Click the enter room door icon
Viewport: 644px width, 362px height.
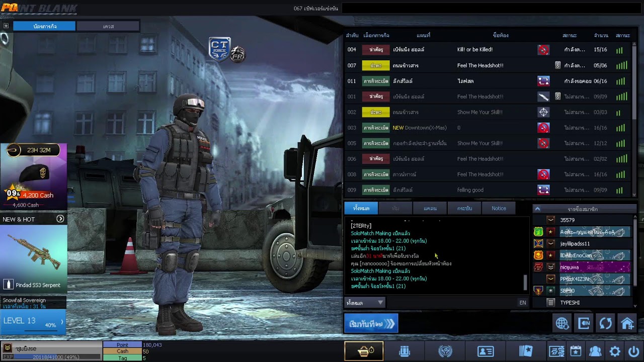pyautogui.click(x=584, y=323)
